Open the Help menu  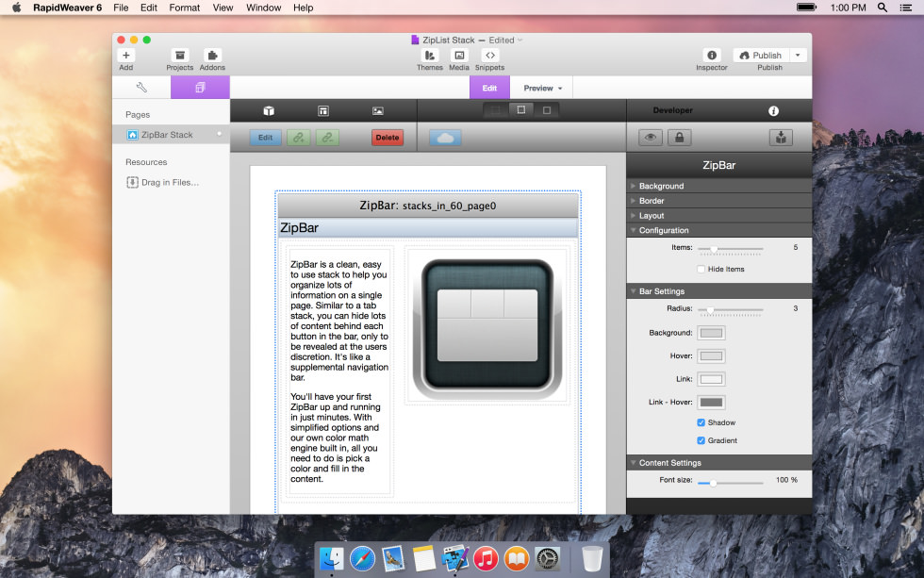(303, 8)
